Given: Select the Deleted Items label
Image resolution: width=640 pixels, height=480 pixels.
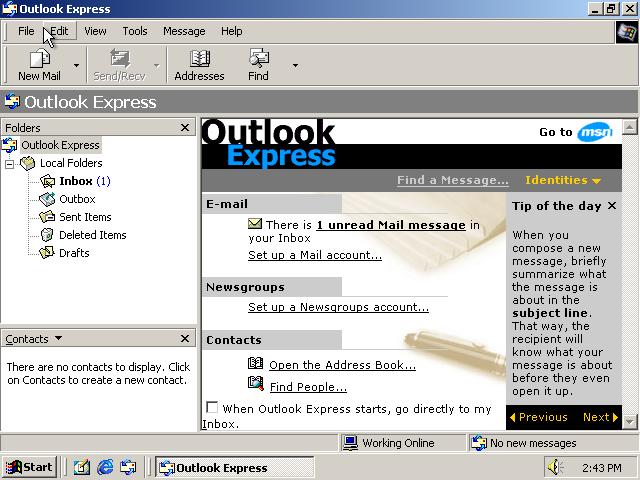Looking at the screenshot, I should 93,235.
